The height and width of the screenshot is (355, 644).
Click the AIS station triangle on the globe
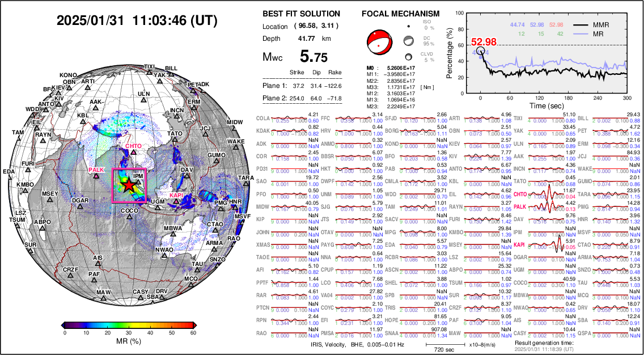98,263
